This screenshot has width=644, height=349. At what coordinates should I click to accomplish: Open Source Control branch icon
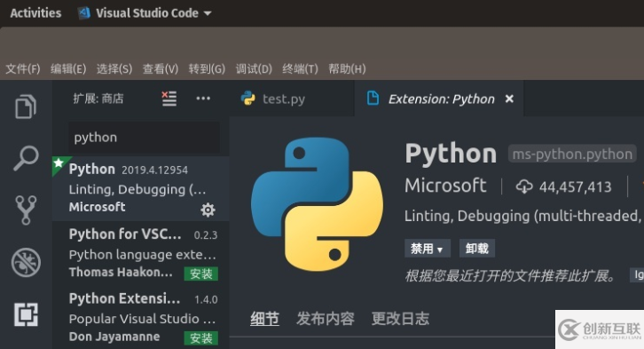point(26,210)
